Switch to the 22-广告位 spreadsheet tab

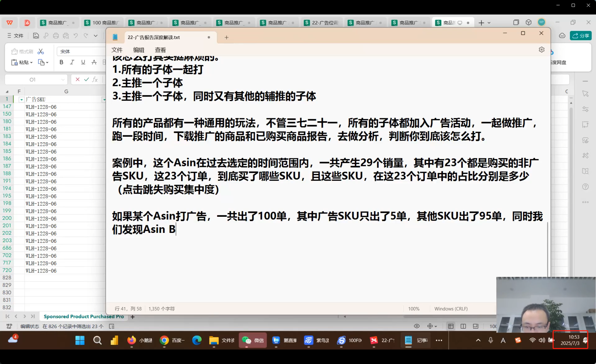(322, 22)
